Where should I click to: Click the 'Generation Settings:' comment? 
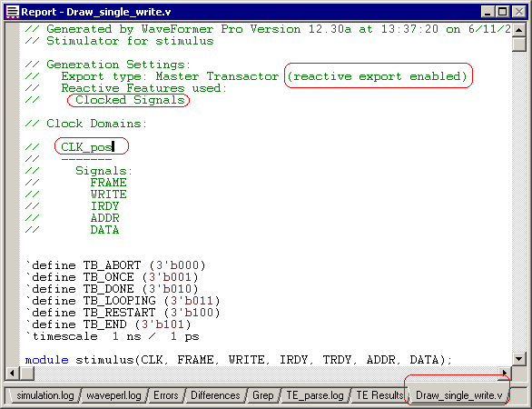(x=108, y=65)
